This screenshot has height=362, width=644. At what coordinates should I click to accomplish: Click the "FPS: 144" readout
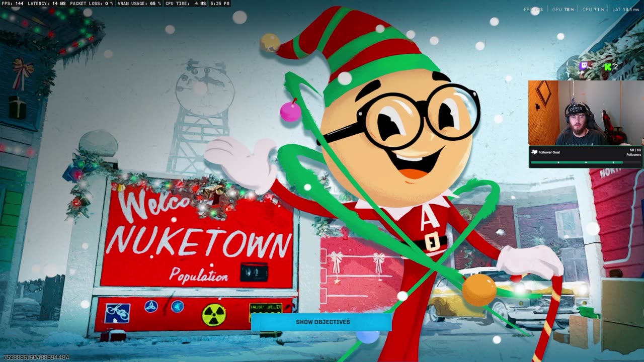(13, 4)
